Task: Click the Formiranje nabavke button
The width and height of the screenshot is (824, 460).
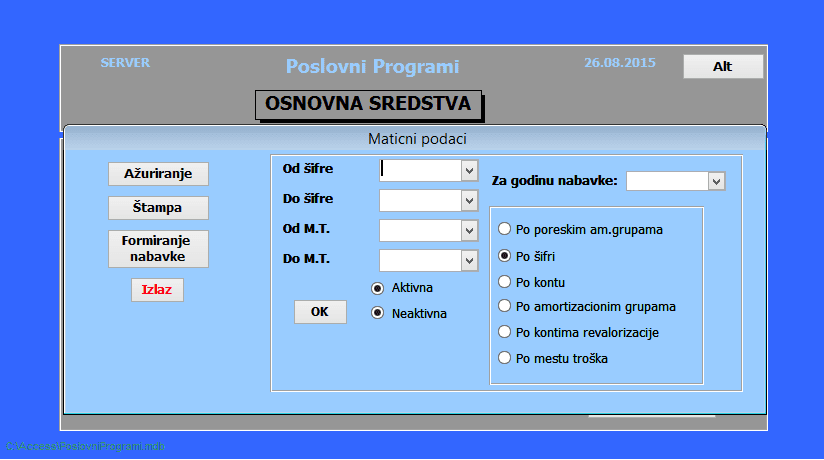Action: tap(158, 249)
